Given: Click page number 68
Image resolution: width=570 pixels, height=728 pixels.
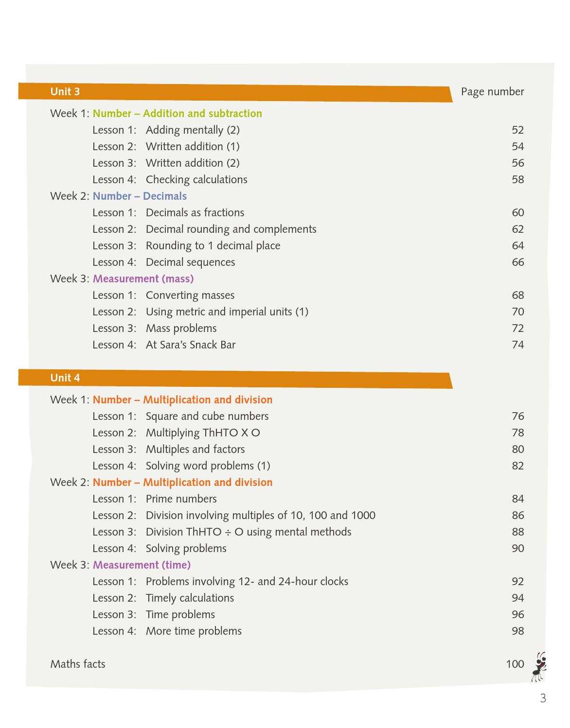Looking at the screenshot, I should [518, 295].
